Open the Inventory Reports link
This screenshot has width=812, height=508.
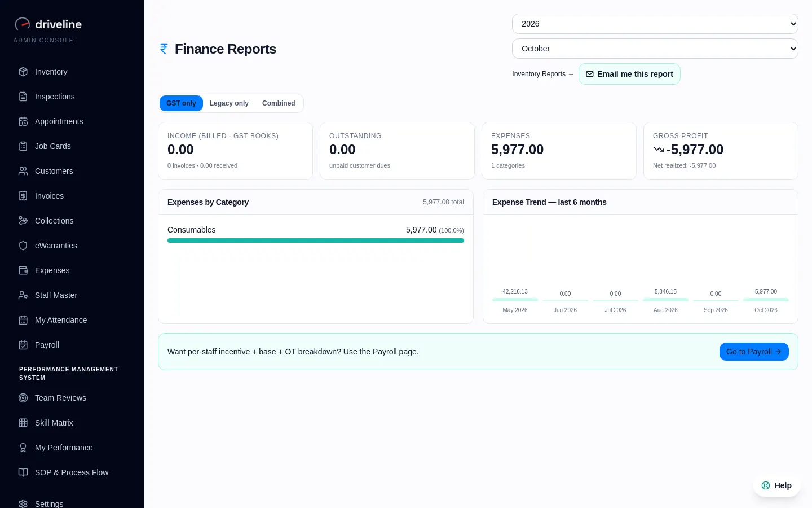pos(543,74)
